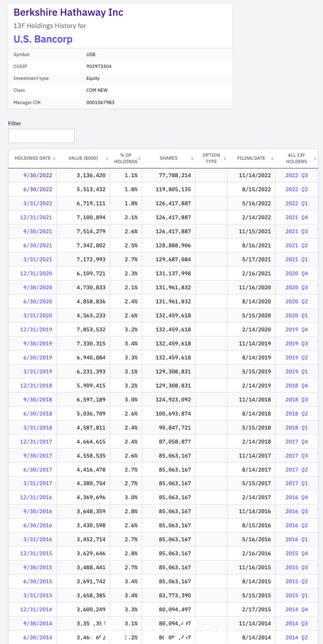Screen dimensions: 323x644
Task: Open the 9/30/2020 holdings date link
Action: 37,287
